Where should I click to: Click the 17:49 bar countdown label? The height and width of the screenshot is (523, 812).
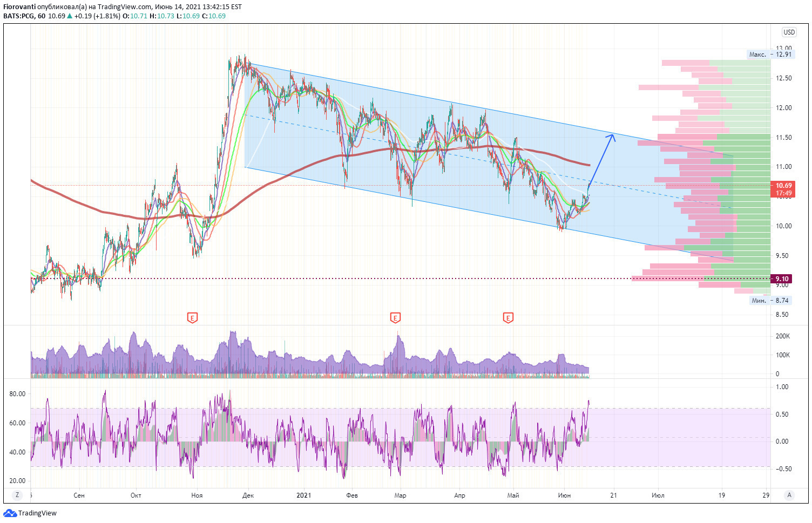click(784, 193)
